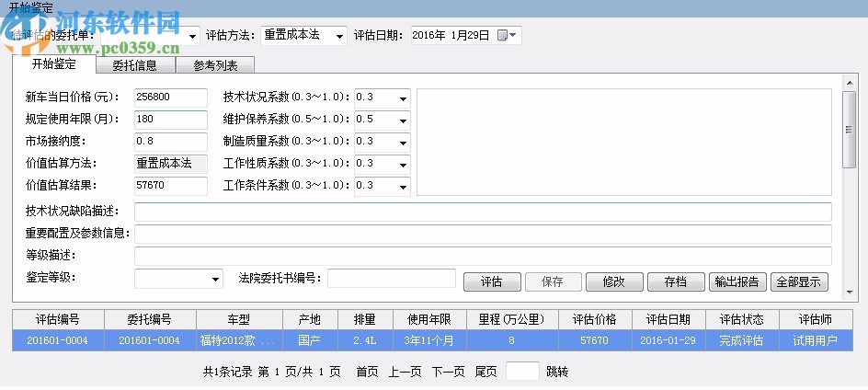This screenshot has height=390, width=868.
Task: Click the 3年11个月 cell
Action: (x=429, y=340)
